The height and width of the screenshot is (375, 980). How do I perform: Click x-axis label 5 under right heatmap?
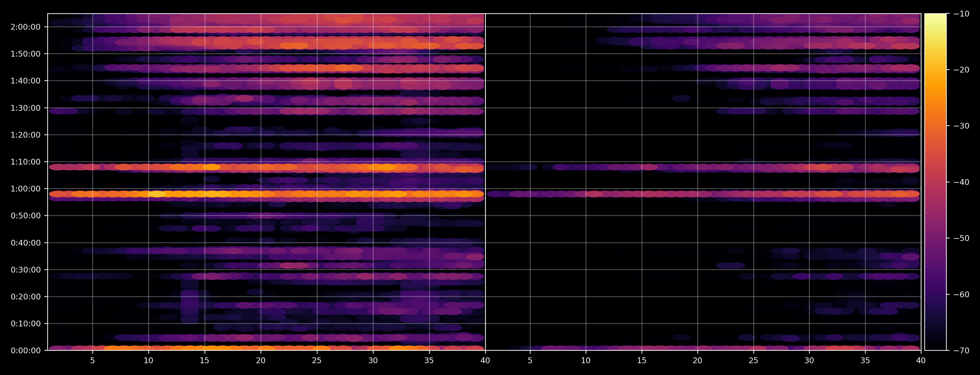(x=530, y=360)
